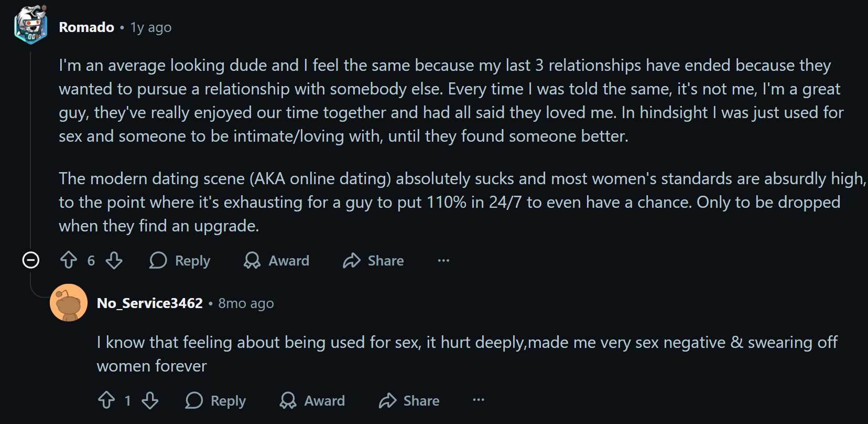Image resolution: width=868 pixels, height=424 pixels.
Task: Open Romado's user profile link
Action: [86, 27]
